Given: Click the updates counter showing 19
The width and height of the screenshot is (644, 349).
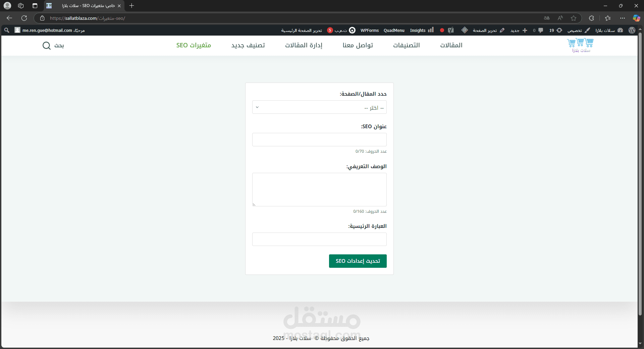Looking at the screenshot, I should pyautogui.click(x=556, y=30).
